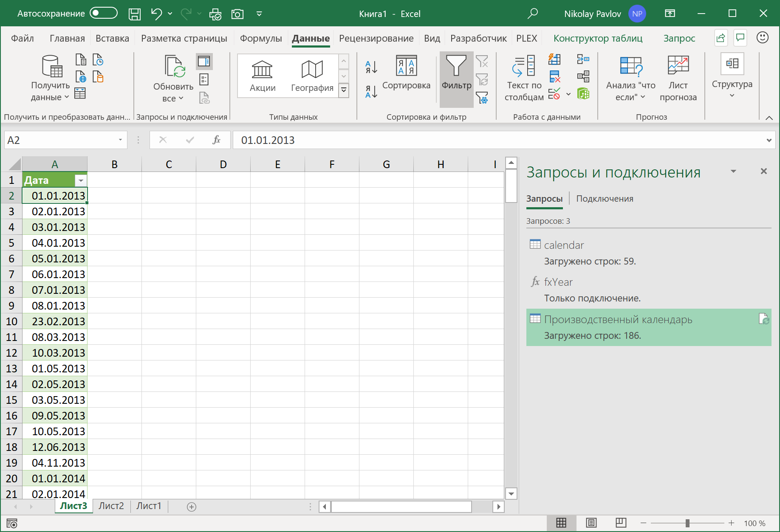780x532 pixels.
Task: Open Текст по столбцам wizard
Action: point(524,79)
